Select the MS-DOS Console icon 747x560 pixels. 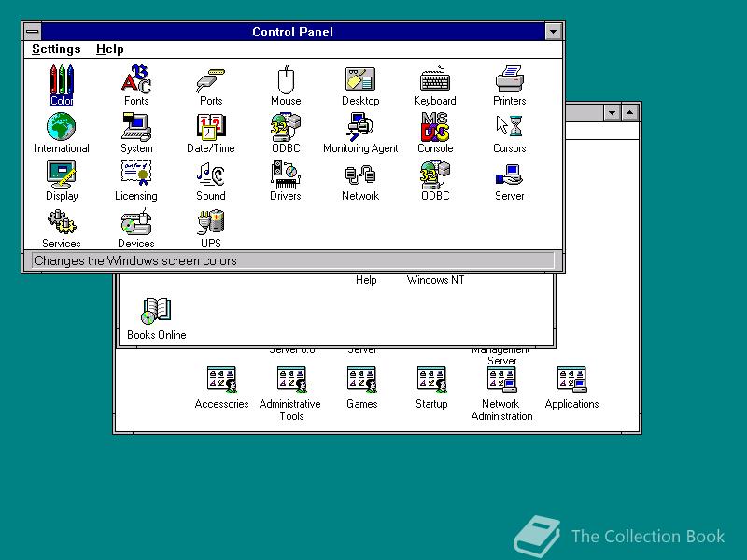(435, 133)
